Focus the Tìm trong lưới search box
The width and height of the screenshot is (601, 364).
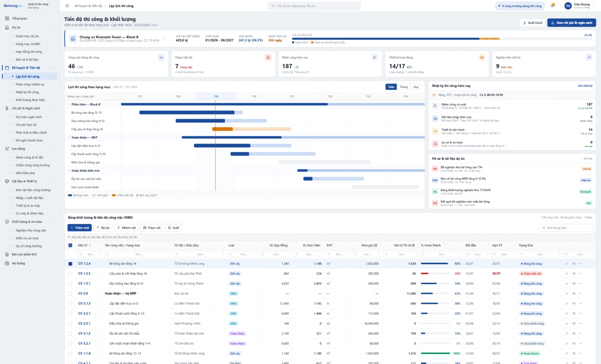[x=566, y=228]
